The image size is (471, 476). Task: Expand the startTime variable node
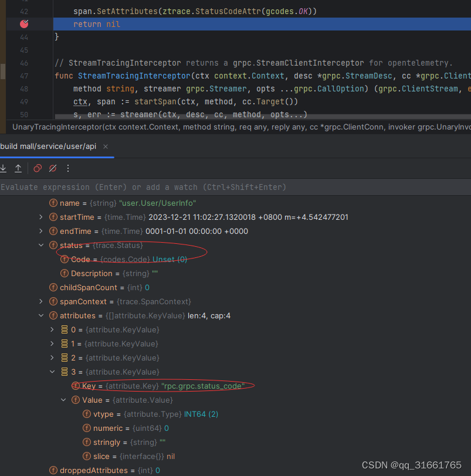(x=40, y=217)
